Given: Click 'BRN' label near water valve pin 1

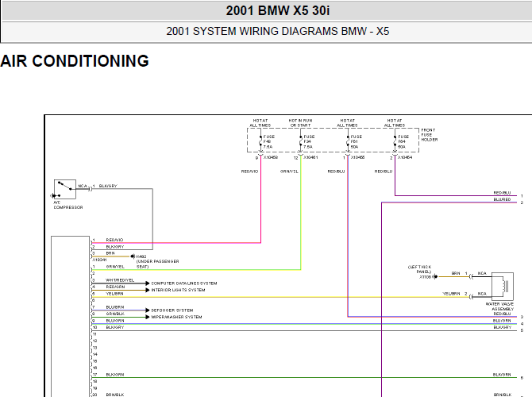Looking at the screenshot, I should [456, 273].
